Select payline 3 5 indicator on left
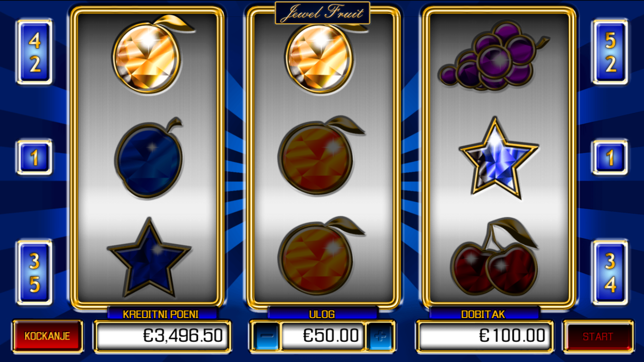Viewport: 644px width, 362px height. pyautogui.click(x=35, y=273)
